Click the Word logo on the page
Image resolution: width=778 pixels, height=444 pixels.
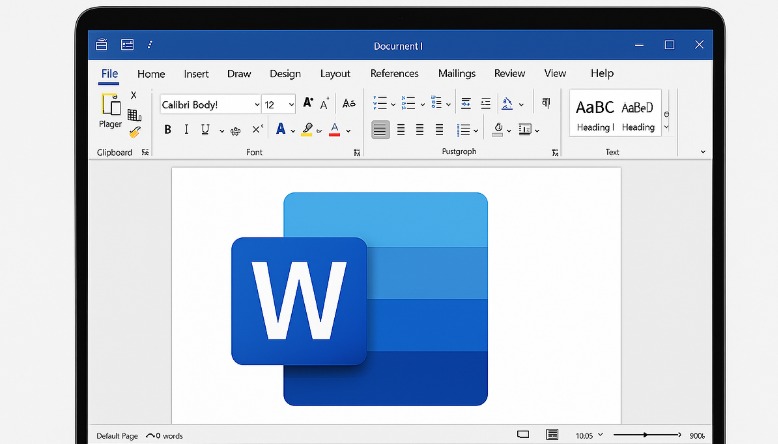coord(360,299)
